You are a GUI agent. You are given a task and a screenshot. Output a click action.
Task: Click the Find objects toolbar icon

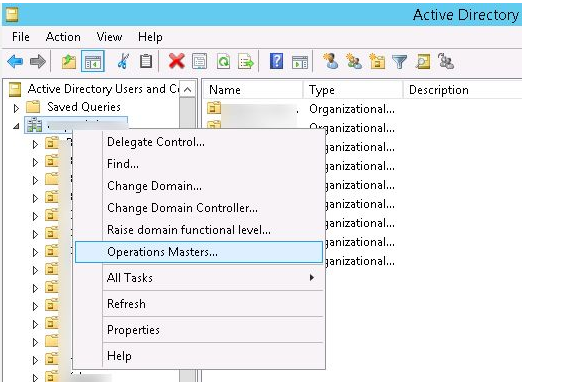(x=423, y=61)
